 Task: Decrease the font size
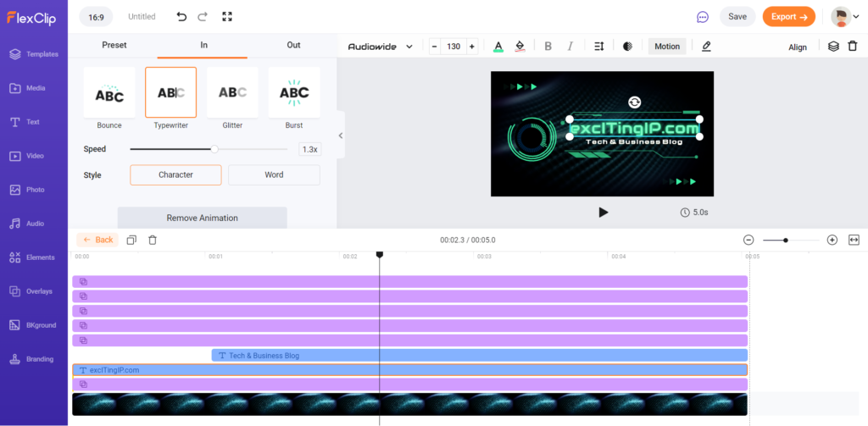(435, 47)
